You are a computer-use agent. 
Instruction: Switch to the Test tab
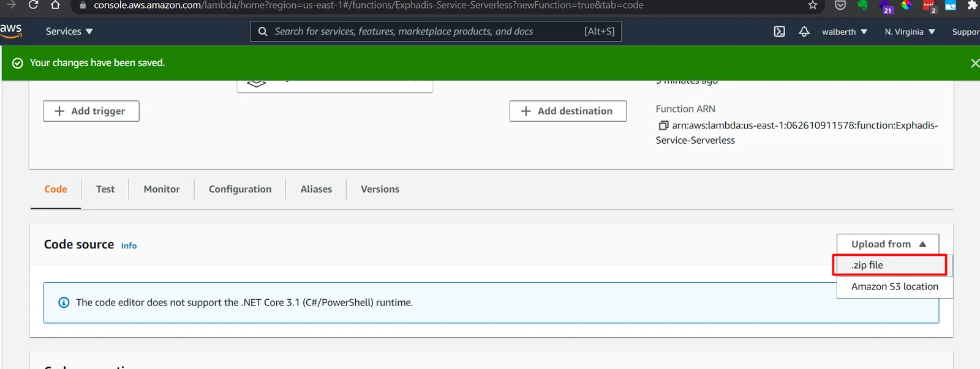pyautogui.click(x=105, y=189)
